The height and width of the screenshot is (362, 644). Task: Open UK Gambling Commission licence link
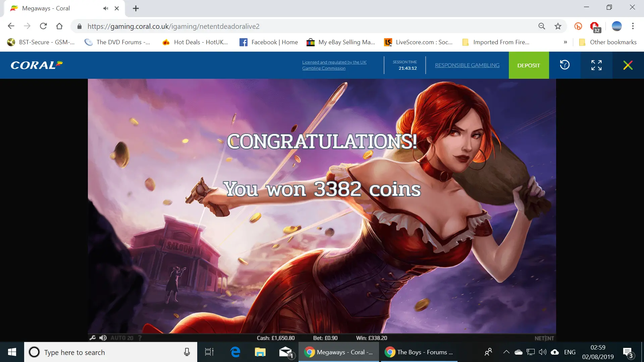point(334,65)
